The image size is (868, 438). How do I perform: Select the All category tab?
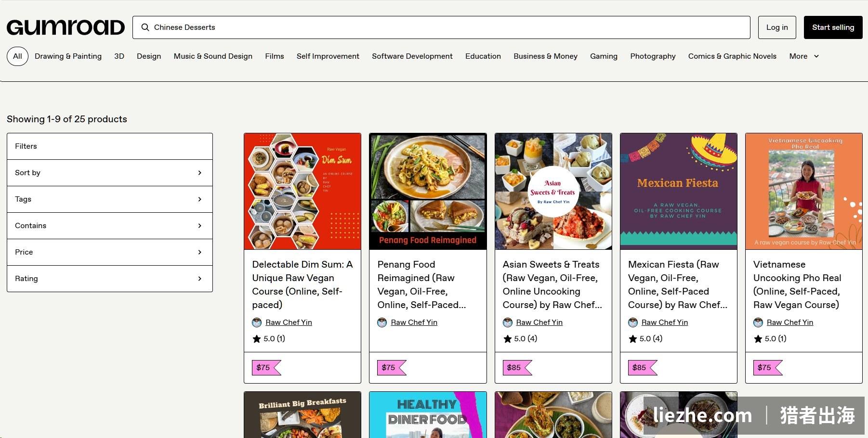click(17, 56)
